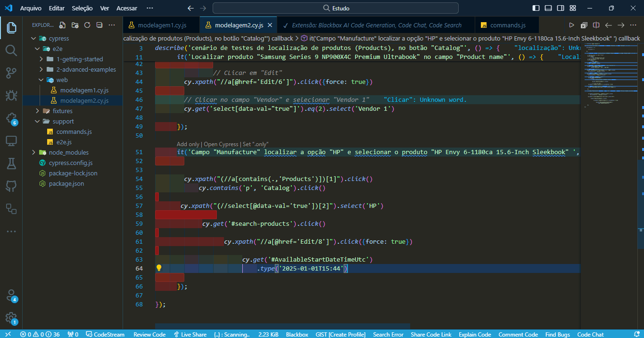
Task: Switch to the commands.js tab
Action: coord(508,25)
